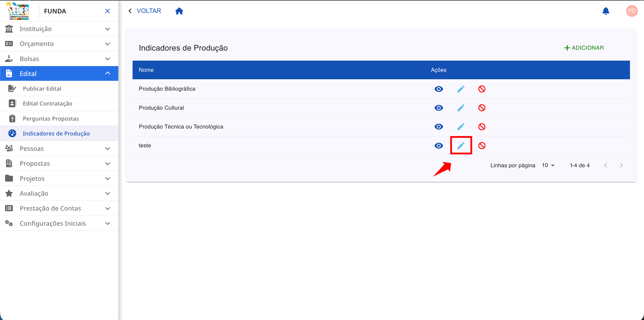This screenshot has height=320, width=644.
Task: Expand the Avaliação menu
Action: 59,193
